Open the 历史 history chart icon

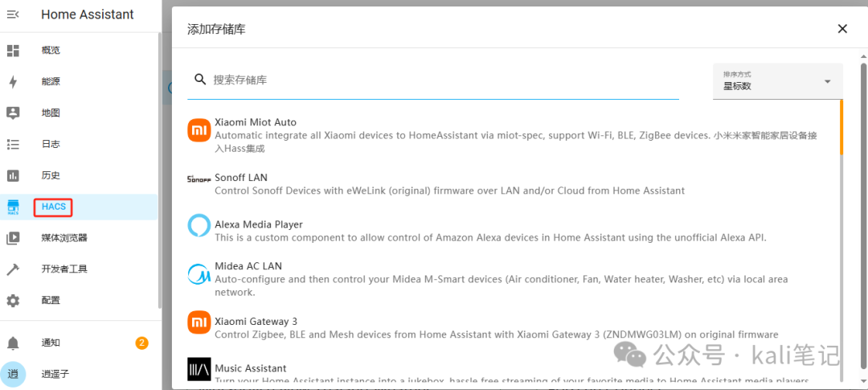tap(13, 175)
